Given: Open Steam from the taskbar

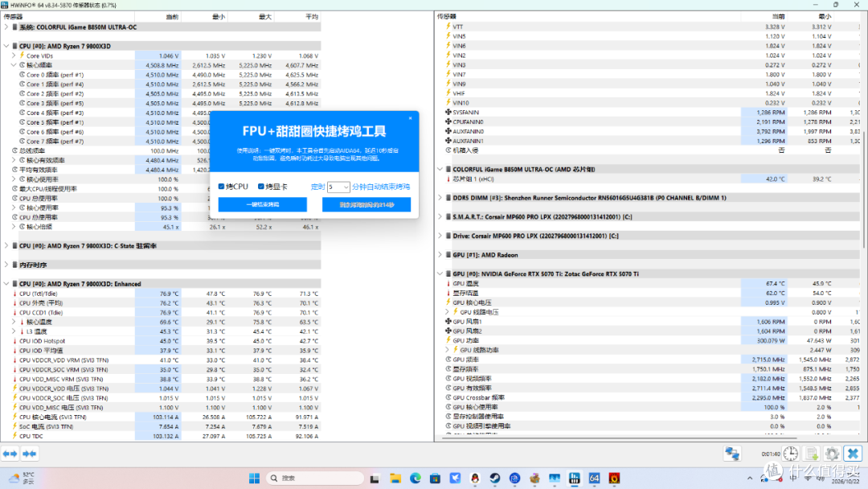Looking at the screenshot, I should pyautogui.click(x=495, y=478).
